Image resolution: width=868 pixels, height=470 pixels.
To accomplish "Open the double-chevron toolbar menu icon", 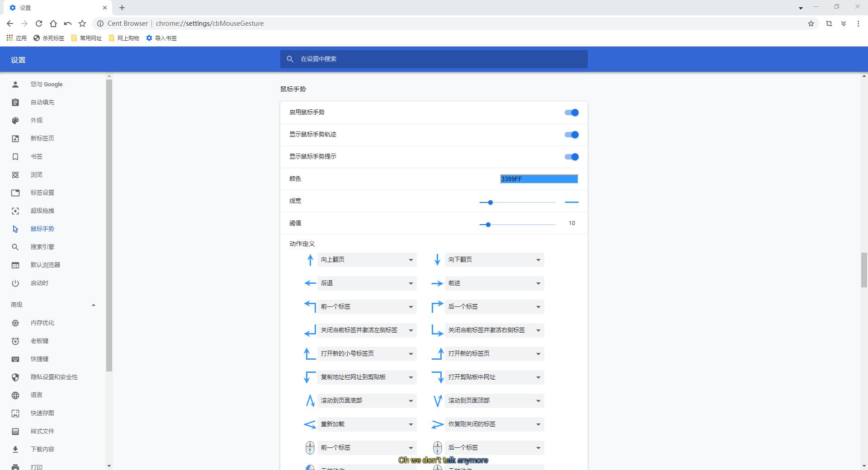I will [844, 23].
